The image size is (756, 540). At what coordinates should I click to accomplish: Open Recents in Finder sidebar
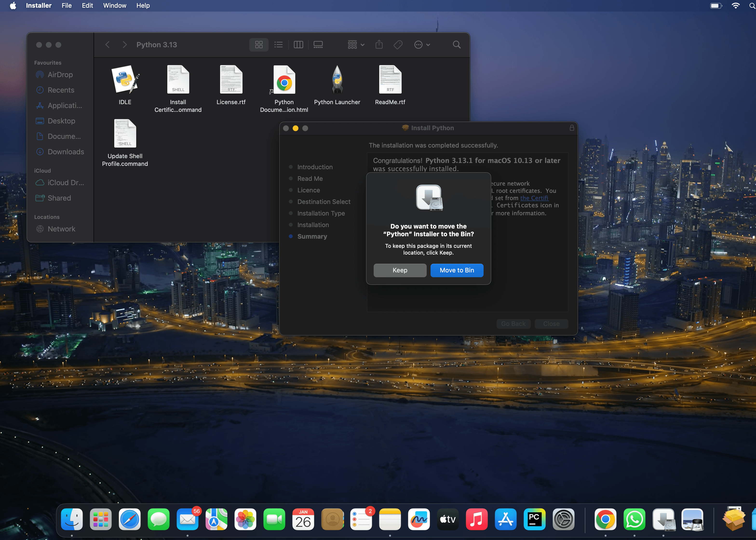[60, 90]
